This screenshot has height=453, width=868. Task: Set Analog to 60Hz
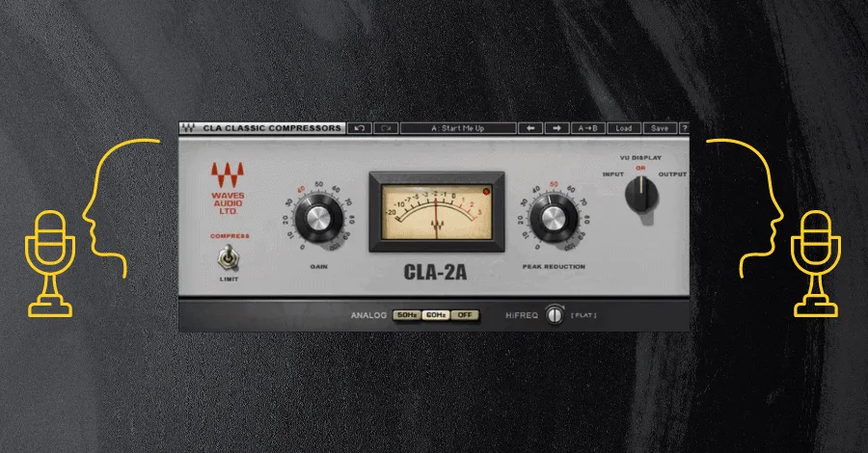tap(436, 315)
